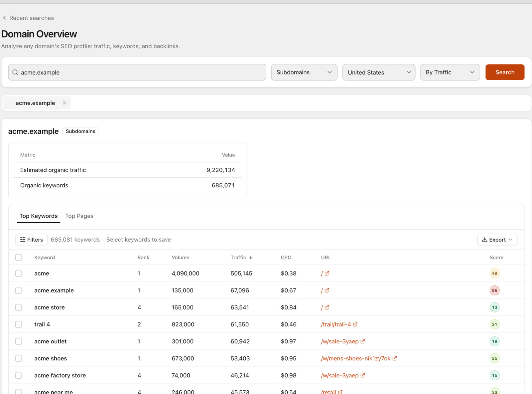Click the download icon on the Export button
The width and height of the screenshot is (532, 394).
(485, 240)
